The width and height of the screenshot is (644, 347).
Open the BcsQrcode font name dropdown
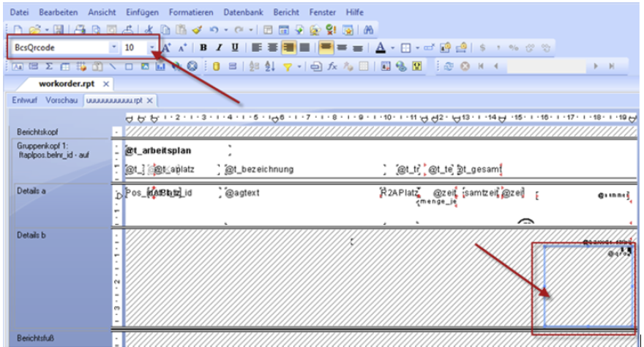[113, 48]
